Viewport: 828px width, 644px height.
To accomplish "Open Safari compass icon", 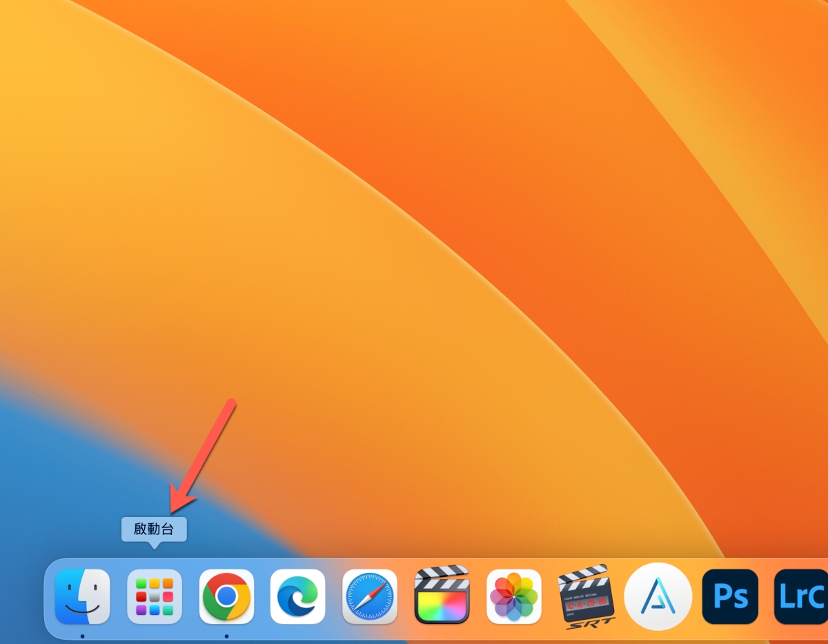I will point(370,596).
